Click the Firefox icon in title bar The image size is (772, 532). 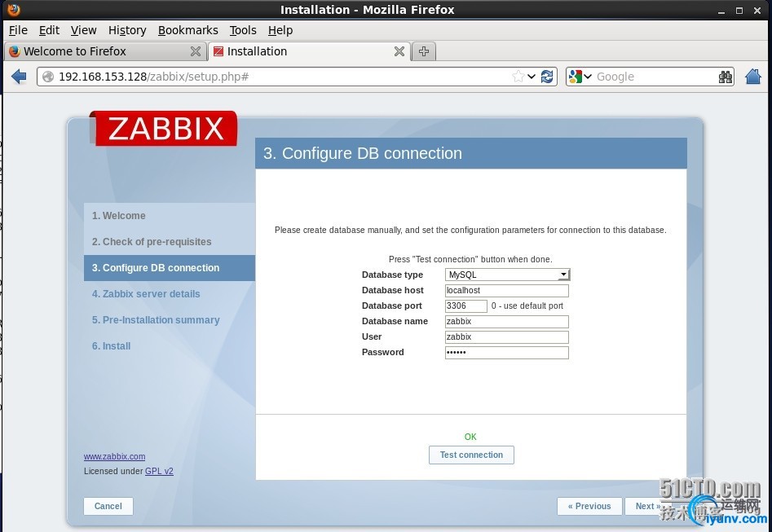coord(14,9)
